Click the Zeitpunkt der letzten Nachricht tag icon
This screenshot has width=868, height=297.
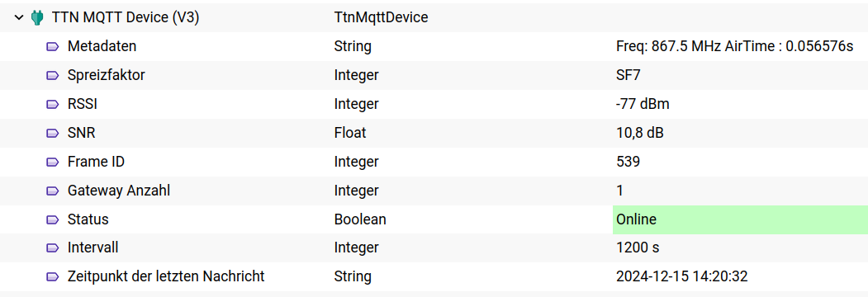tap(52, 276)
